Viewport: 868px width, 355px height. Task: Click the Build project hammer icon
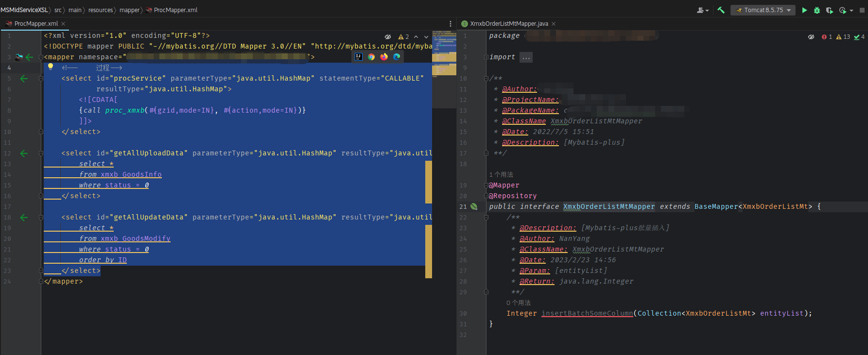pyautogui.click(x=721, y=10)
